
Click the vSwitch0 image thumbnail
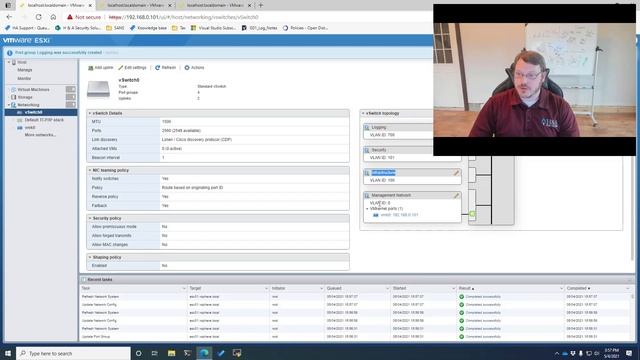(98, 89)
